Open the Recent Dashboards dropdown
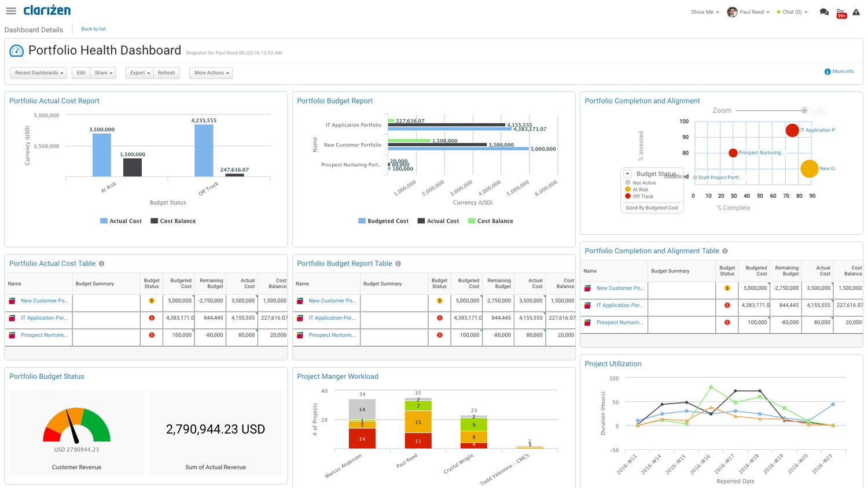This screenshot has width=868, height=488. (38, 73)
